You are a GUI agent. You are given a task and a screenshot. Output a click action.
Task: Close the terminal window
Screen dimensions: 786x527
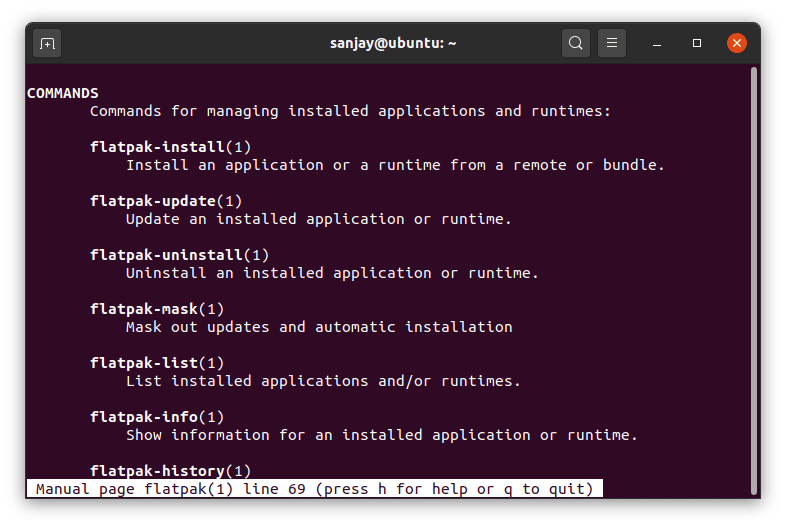(x=737, y=43)
